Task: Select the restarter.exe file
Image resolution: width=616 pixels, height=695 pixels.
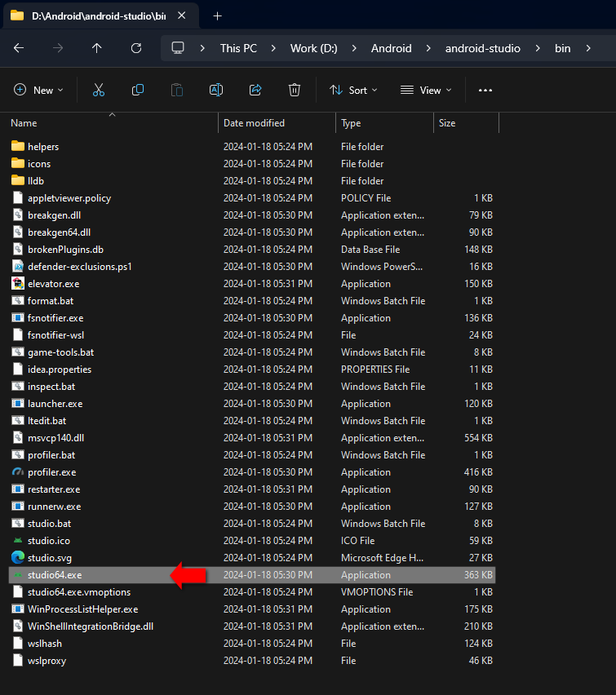Action: click(x=54, y=489)
